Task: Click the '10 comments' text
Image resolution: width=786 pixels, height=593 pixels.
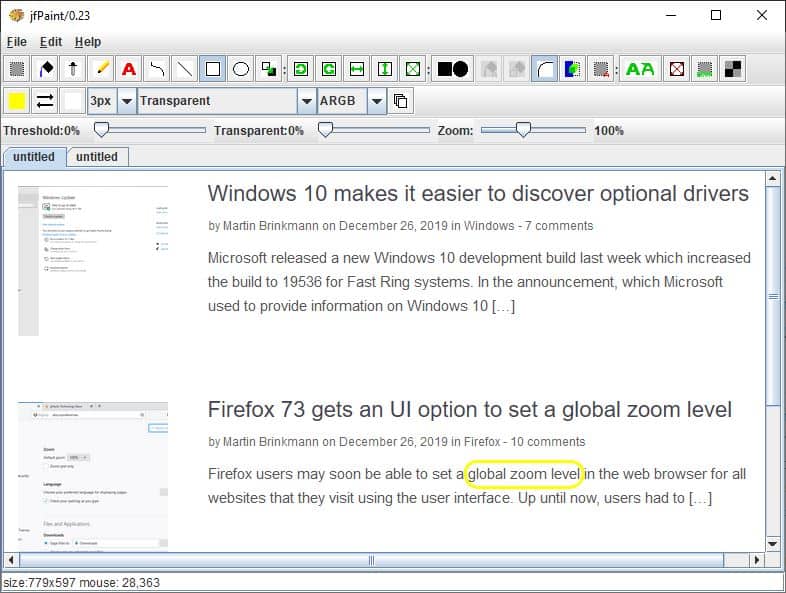Action: click(547, 442)
